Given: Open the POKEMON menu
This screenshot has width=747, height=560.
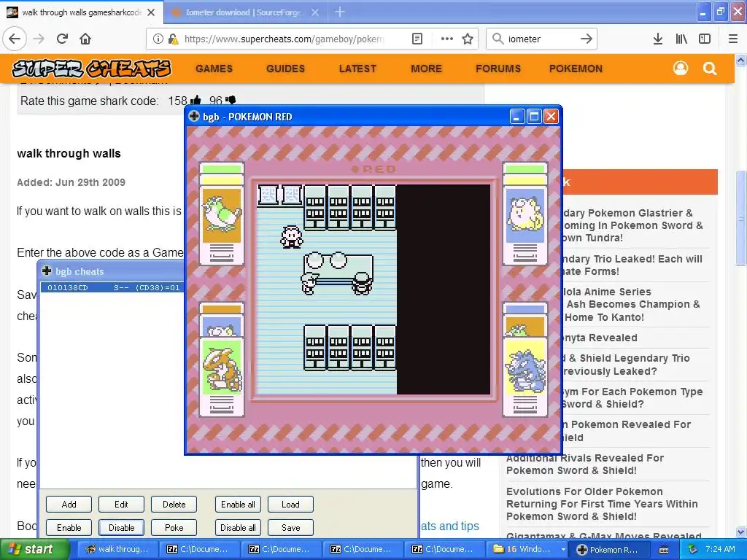Looking at the screenshot, I should pyautogui.click(x=576, y=69).
